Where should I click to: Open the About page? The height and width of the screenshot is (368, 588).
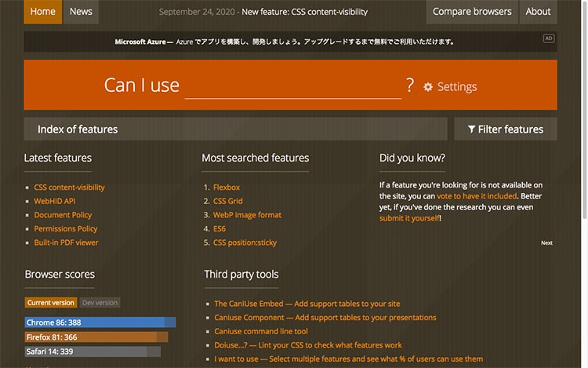point(538,12)
